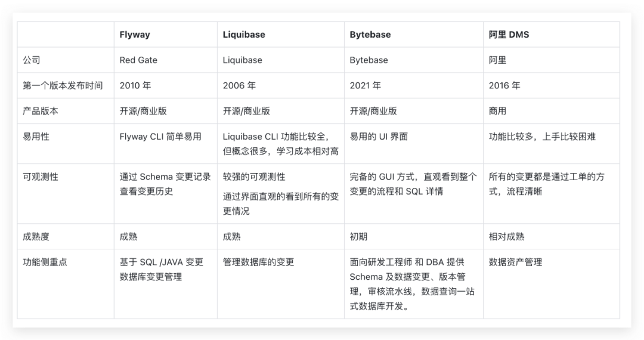Image resolution: width=644 pixels, height=340 pixels.
Task: Select the 第一个版本发布时间 row label
Action: pyautogui.click(x=63, y=85)
